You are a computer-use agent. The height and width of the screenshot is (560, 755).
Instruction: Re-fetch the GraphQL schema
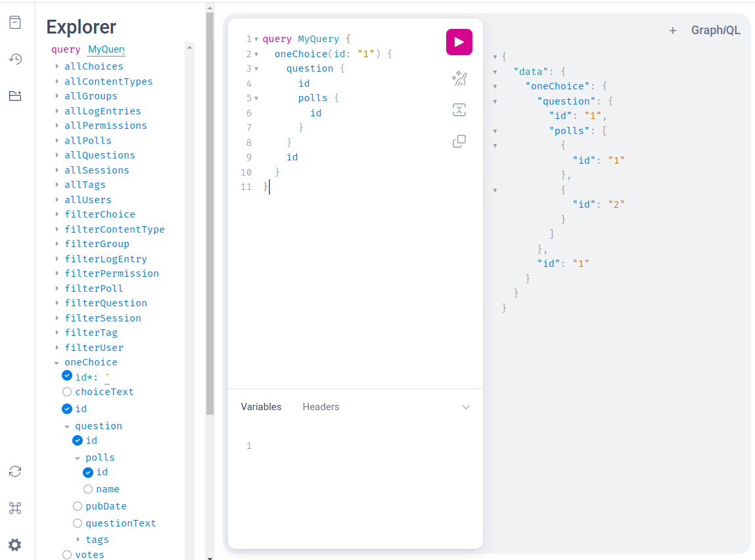coord(15,471)
